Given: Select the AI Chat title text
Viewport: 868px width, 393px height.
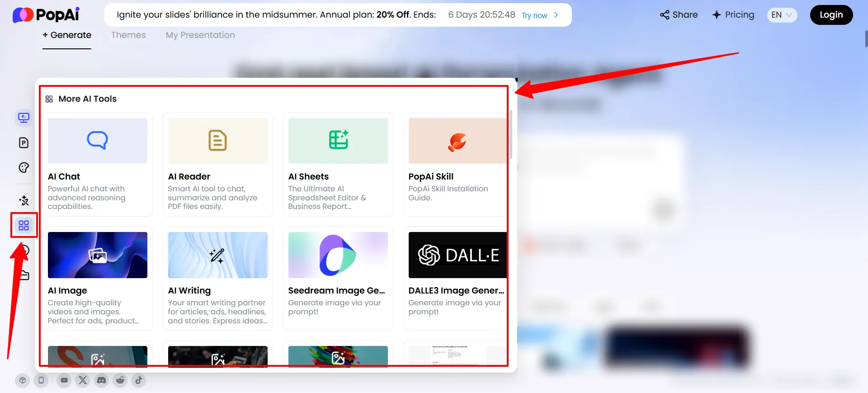Looking at the screenshot, I should (x=64, y=176).
